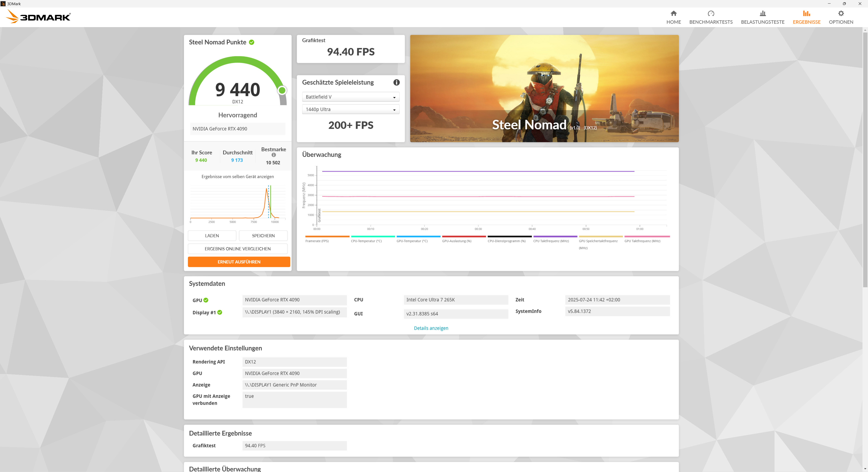Open the Benchmarktests gauge icon
The height and width of the screenshot is (472, 868).
click(x=711, y=14)
